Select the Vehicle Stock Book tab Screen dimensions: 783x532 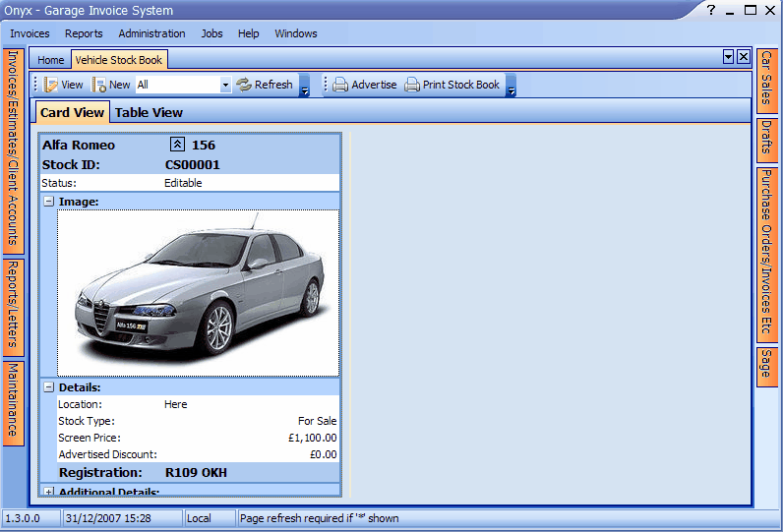pos(119,60)
